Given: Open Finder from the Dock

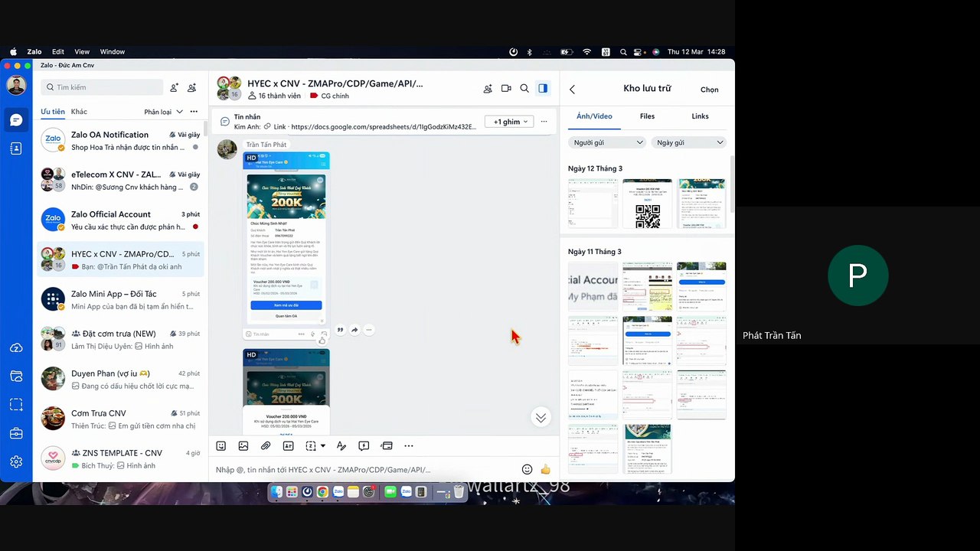Looking at the screenshot, I should coord(276,492).
